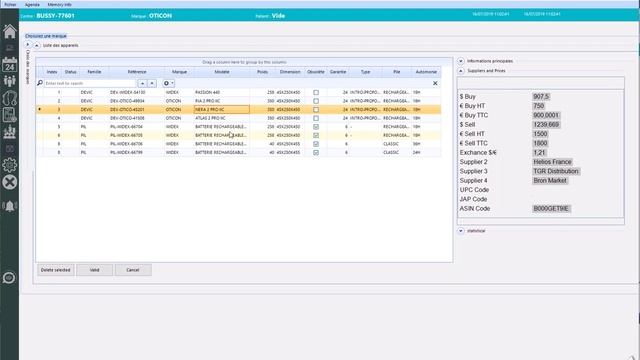The height and width of the screenshot is (360, 640).
Task: Toggle Obsolète checkbox for PASSION 440 row
Action: pyautogui.click(x=316, y=92)
